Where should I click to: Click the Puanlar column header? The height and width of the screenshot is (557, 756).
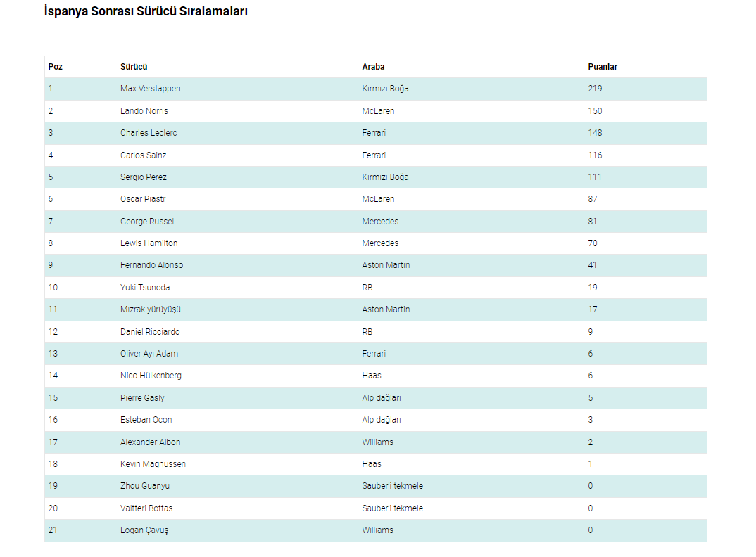tap(603, 67)
